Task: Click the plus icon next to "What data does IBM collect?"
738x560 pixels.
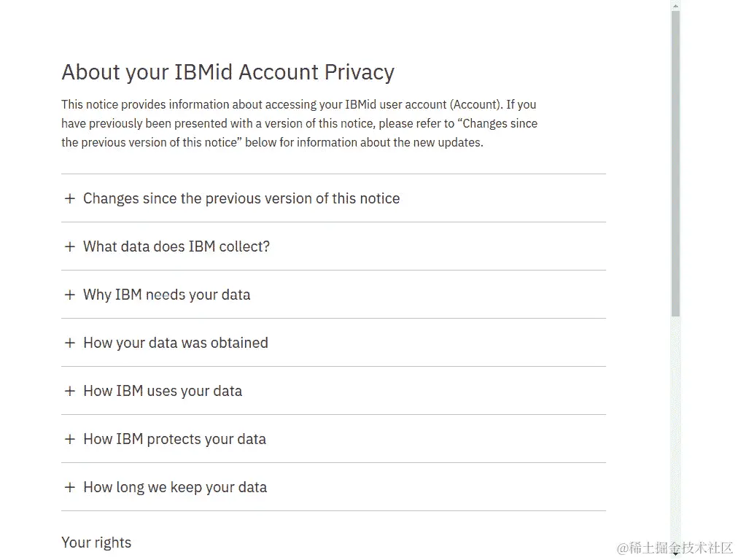Action: (x=70, y=246)
